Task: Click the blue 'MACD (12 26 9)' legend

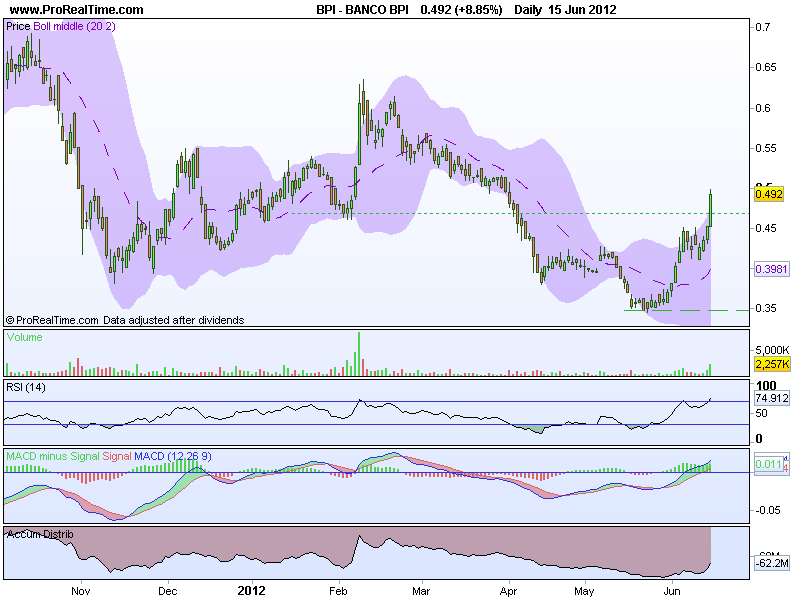Action: pos(173,456)
